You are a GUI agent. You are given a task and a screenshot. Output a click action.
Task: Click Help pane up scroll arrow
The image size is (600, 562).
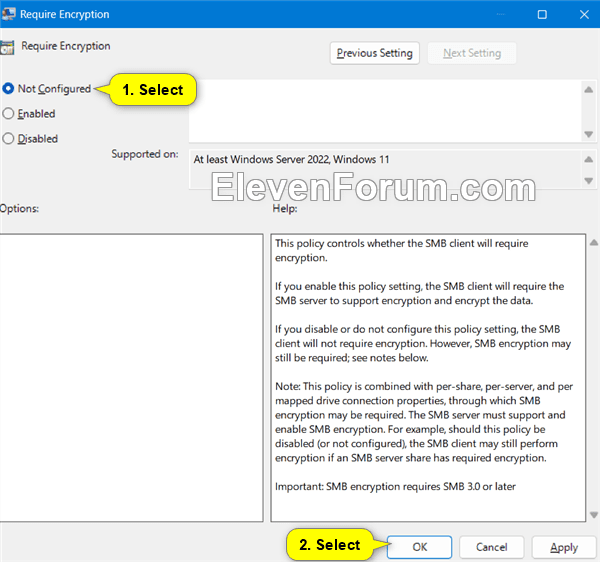coord(593,243)
